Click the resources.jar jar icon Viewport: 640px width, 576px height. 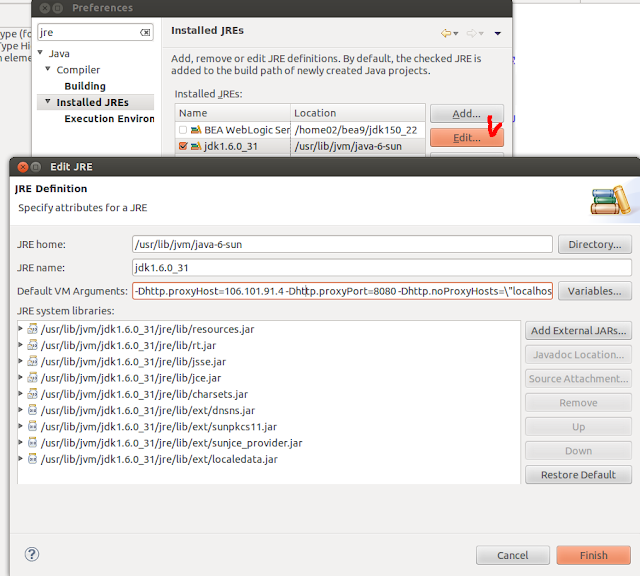(x=33, y=329)
